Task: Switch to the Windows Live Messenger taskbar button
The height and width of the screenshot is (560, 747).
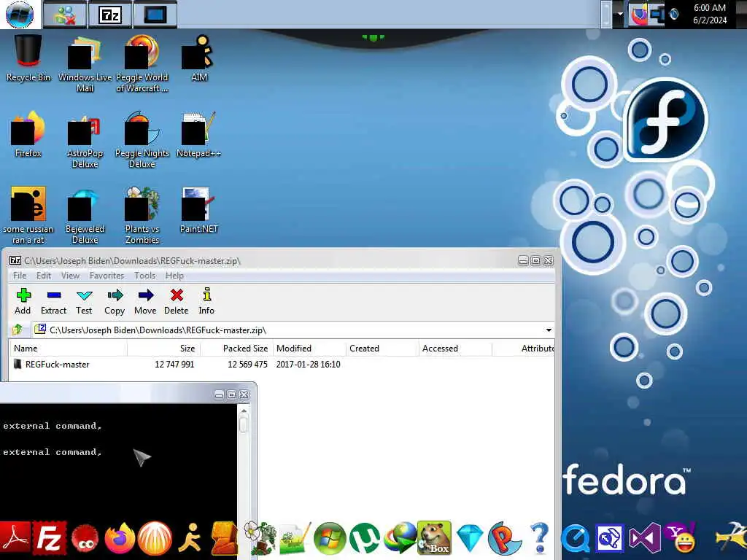Action: click(65, 15)
